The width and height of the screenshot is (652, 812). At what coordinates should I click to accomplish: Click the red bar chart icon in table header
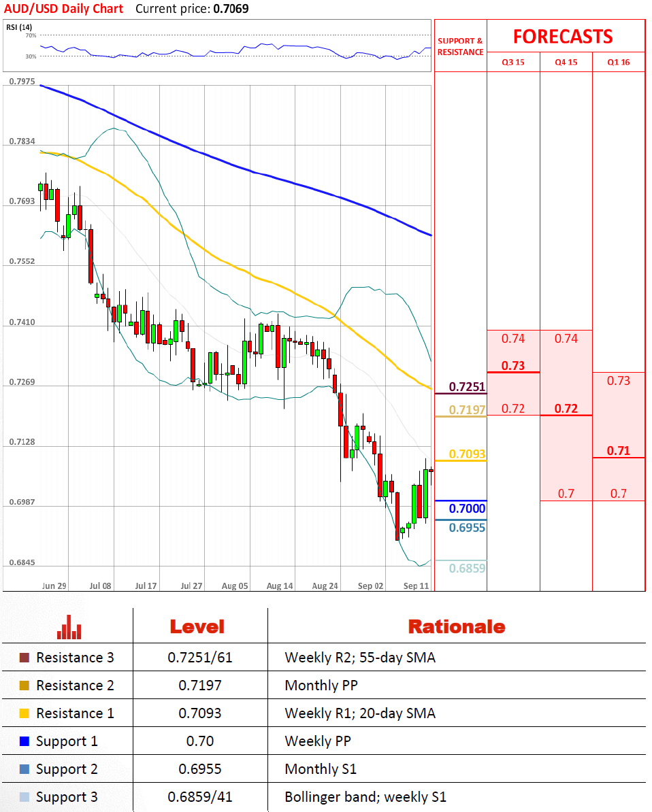click(69, 627)
